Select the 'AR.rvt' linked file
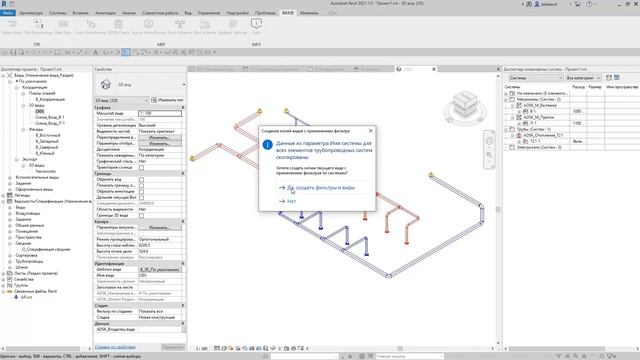Image resolution: width=640 pixels, height=360 pixels. 27,297
